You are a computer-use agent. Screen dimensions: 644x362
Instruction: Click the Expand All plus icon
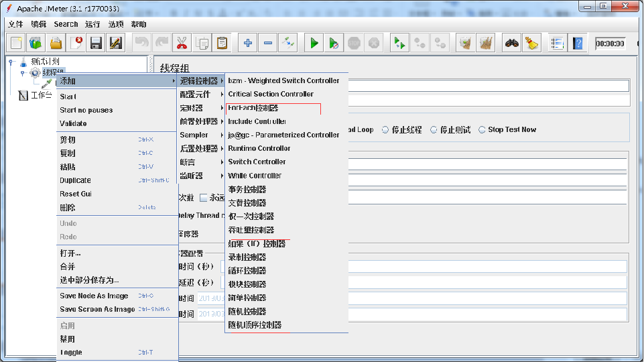(248, 43)
